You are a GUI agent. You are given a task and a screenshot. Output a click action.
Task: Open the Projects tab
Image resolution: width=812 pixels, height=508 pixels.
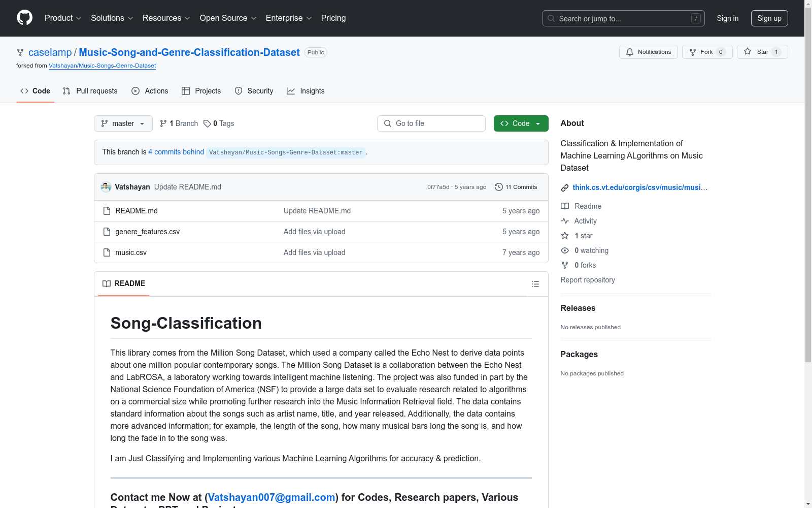pyautogui.click(x=201, y=91)
